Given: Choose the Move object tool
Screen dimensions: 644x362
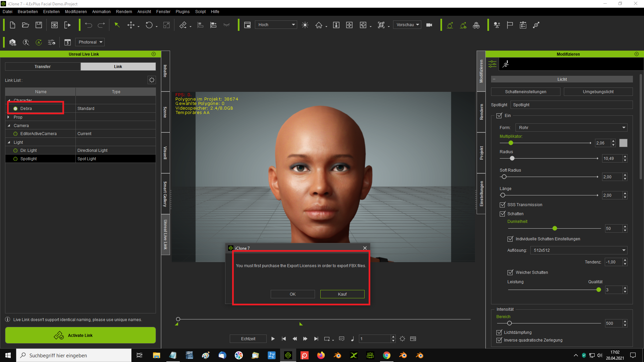Looking at the screenshot, I should 131,25.
